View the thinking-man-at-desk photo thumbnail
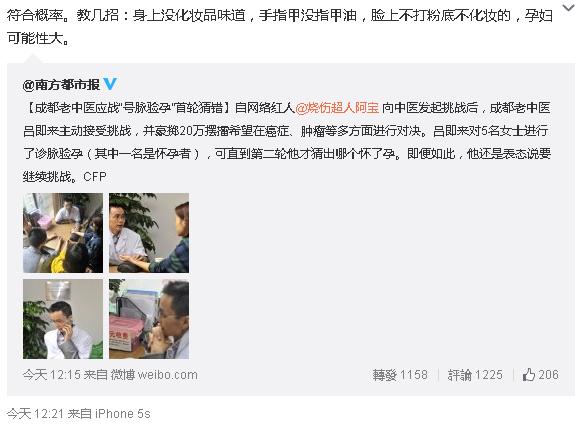 [x=149, y=319]
